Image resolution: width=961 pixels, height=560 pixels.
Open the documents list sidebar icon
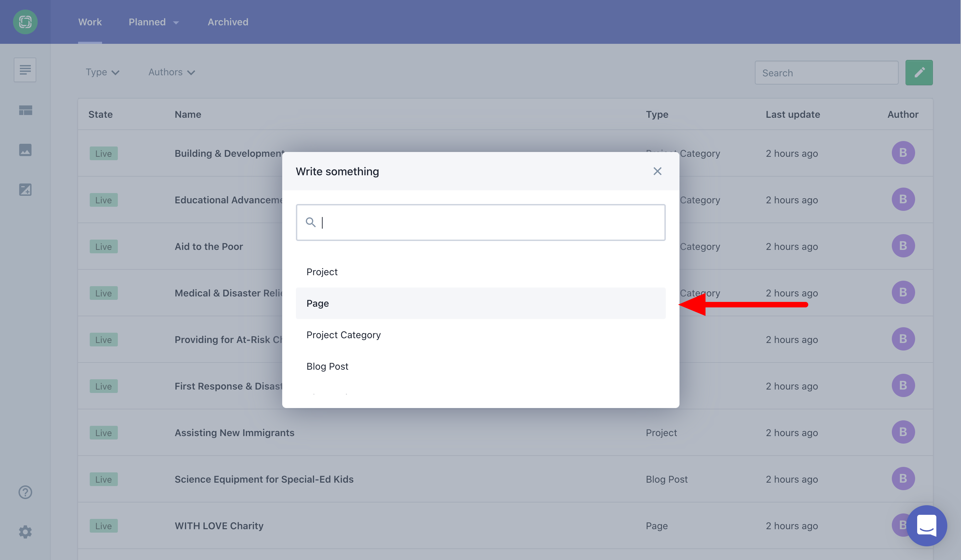click(25, 70)
